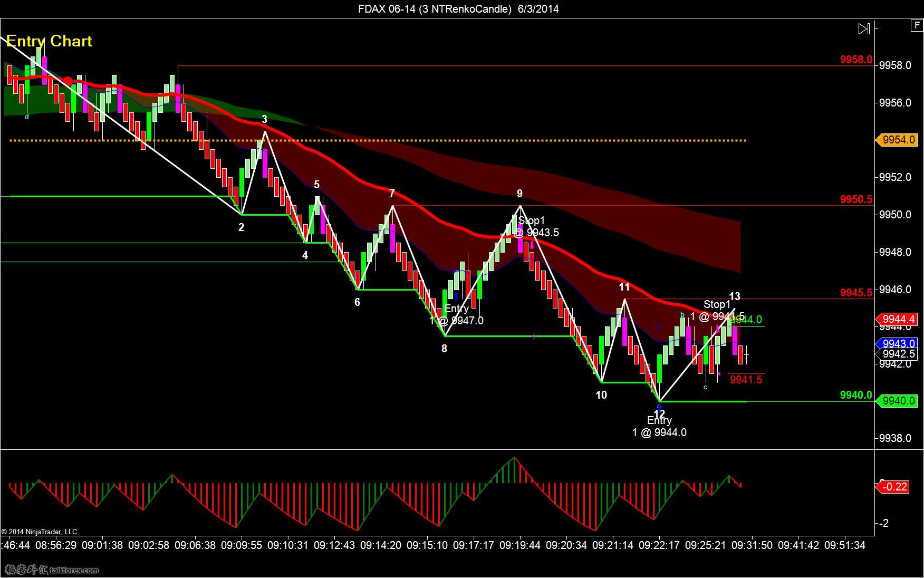Image resolution: width=924 pixels, height=578 pixels.
Task: Click the 09:25:21 time axis label
Action: click(x=706, y=545)
